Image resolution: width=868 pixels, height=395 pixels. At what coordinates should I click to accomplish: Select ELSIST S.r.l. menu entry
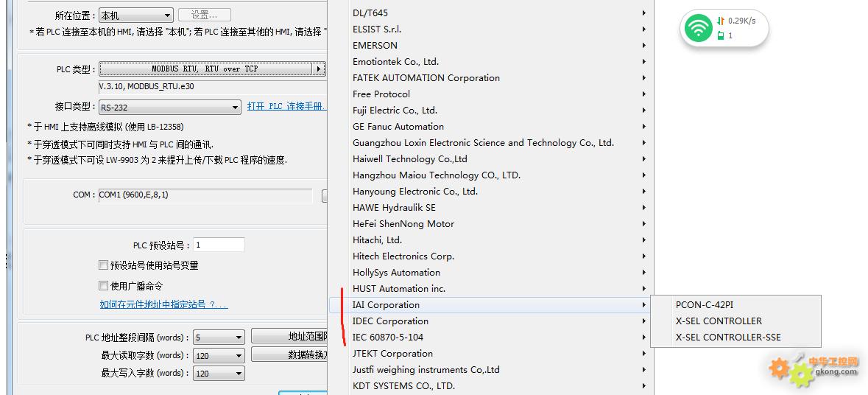point(491,29)
